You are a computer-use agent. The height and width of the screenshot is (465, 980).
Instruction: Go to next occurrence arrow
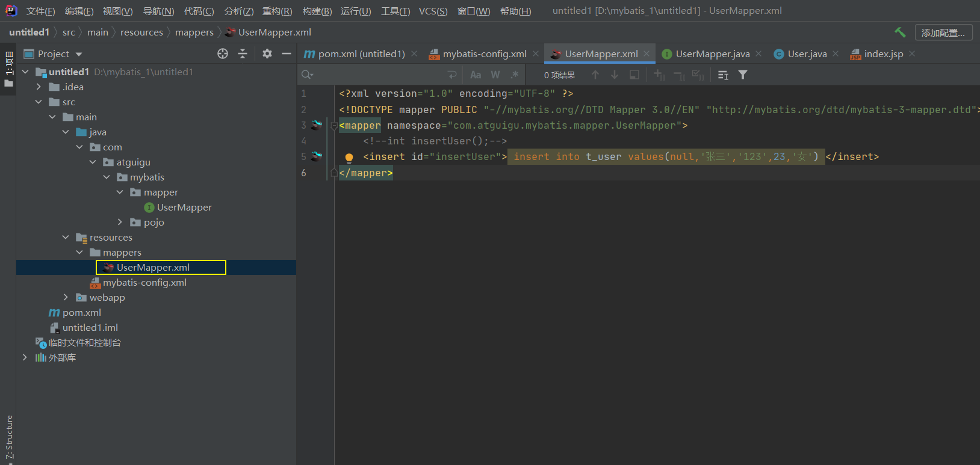[615, 75]
